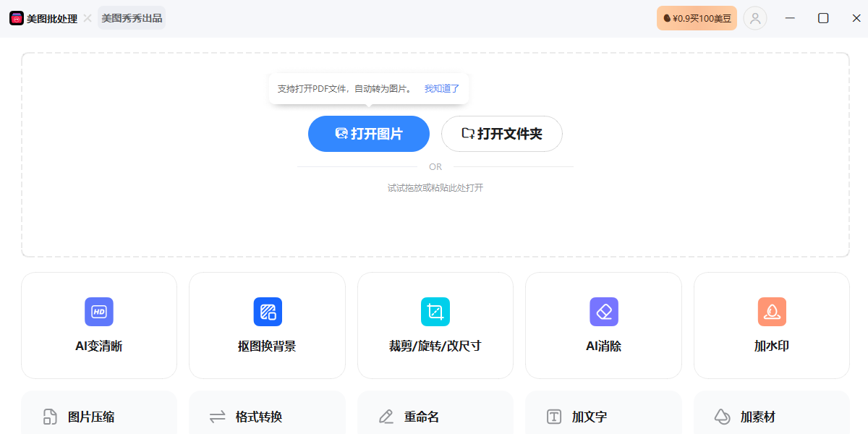Click the AI消除 eraser icon
The width and height of the screenshot is (868, 434).
coord(603,312)
